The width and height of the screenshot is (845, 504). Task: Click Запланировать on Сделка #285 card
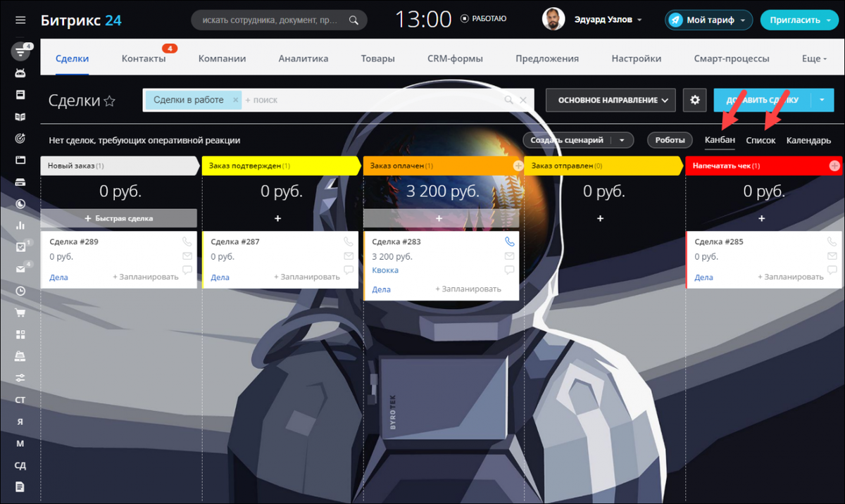point(791,277)
